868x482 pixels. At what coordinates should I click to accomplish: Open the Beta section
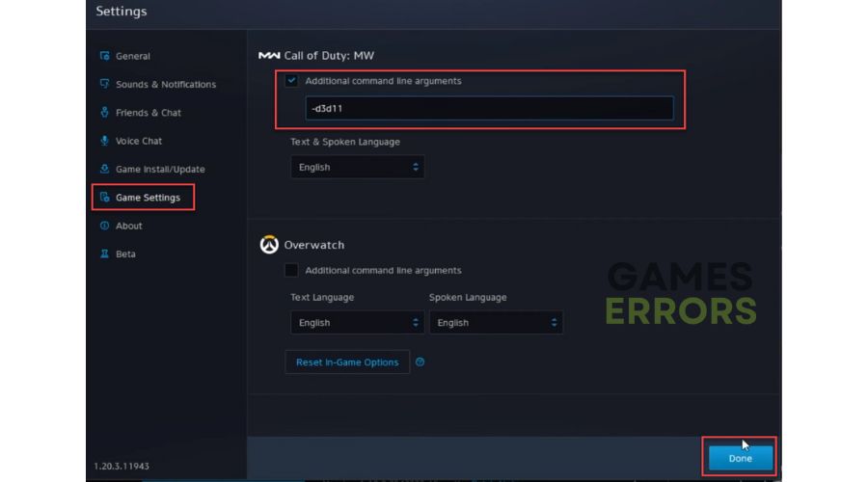click(125, 254)
